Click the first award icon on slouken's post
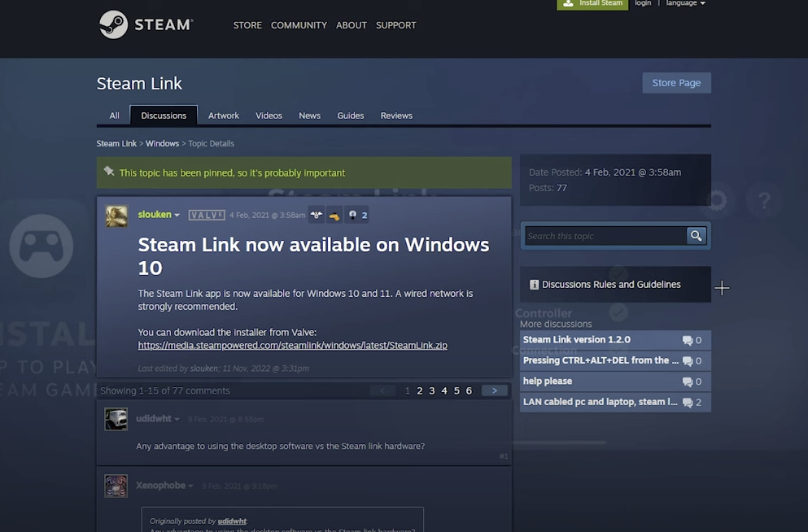 [317, 216]
